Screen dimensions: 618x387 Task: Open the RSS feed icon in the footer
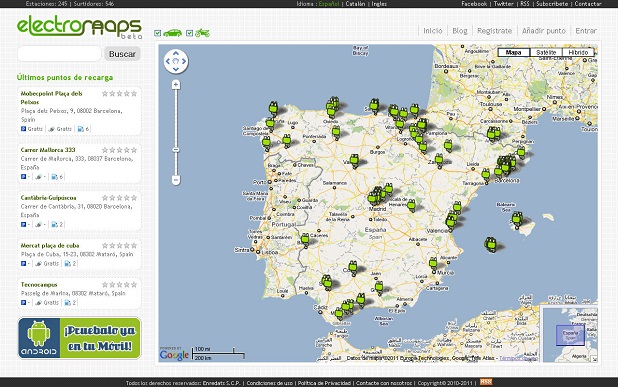tap(486, 382)
